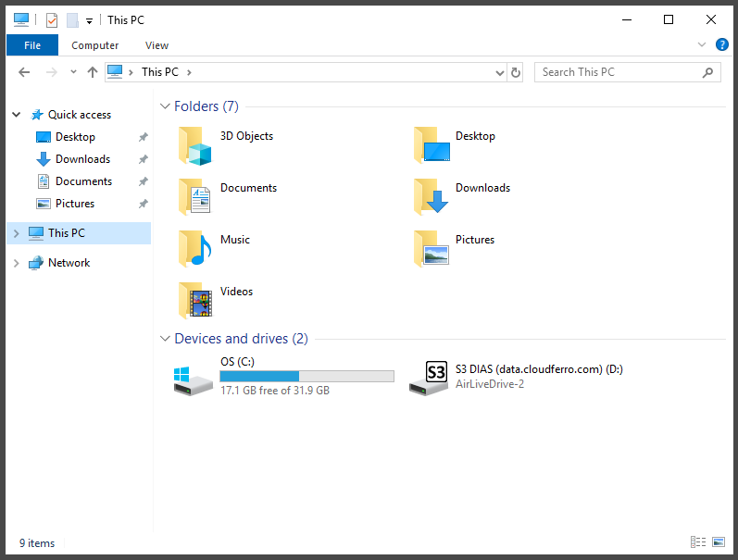Click the "17.1 GB free of 31.9 GB" text
The image size is (738, 560).
275,391
